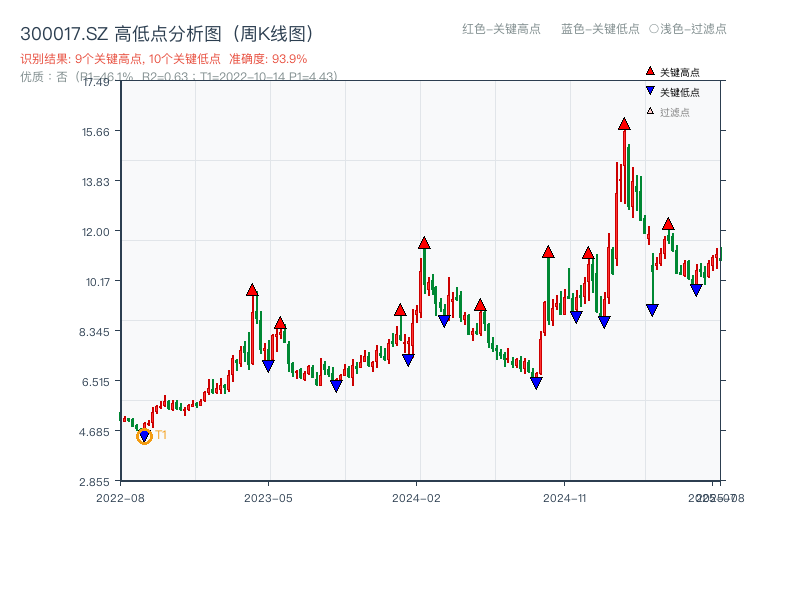Click the blue low marker before the late-2024 surge
Viewport: 800px width, 600px height.
coord(536,383)
